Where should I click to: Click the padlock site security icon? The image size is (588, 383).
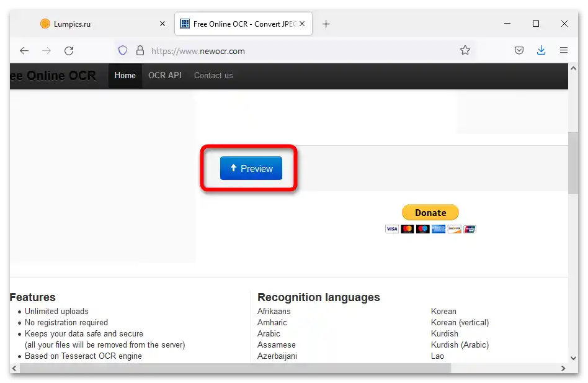(x=140, y=51)
